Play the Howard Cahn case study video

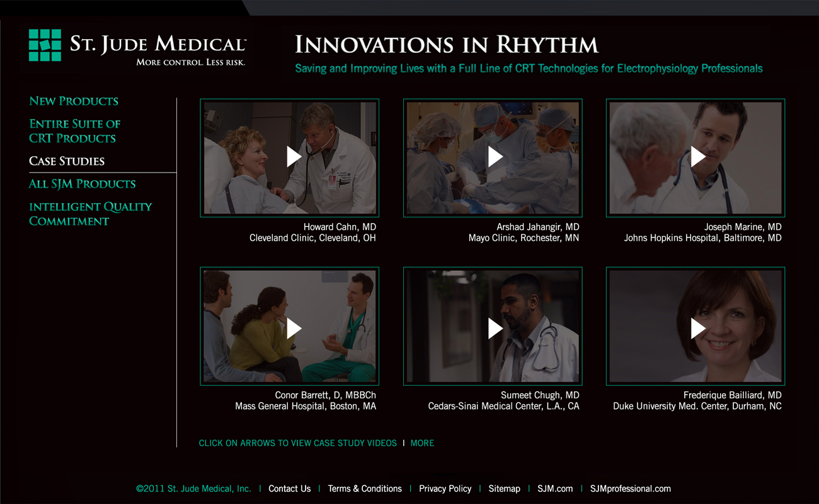294,157
